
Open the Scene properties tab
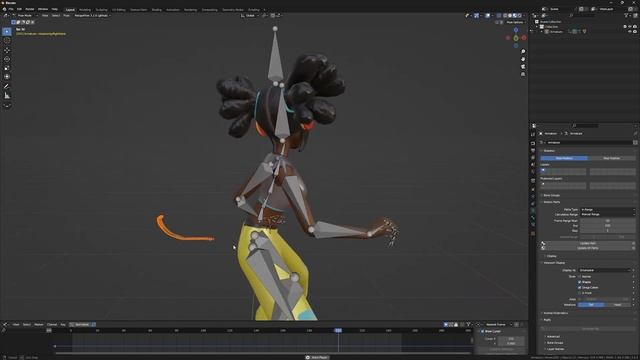click(x=533, y=164)
